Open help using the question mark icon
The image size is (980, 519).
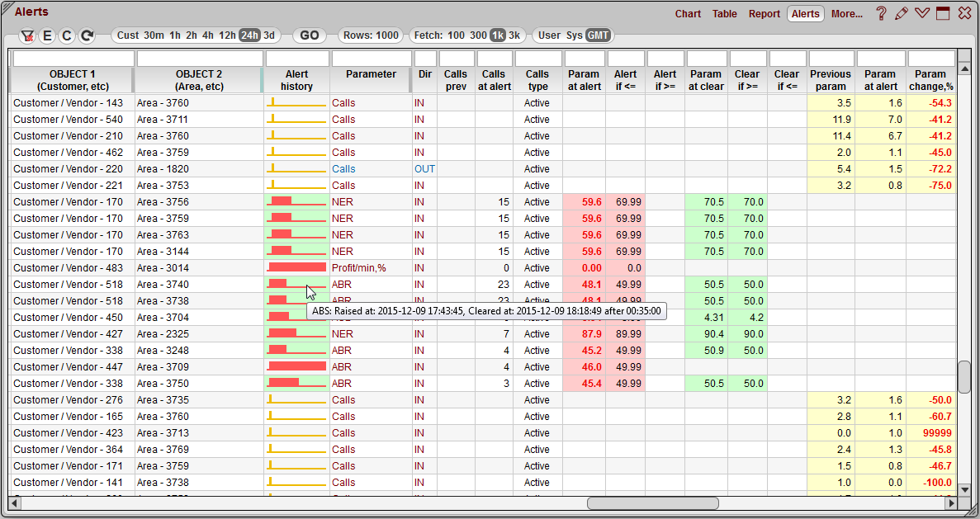[x=882, y=14]
